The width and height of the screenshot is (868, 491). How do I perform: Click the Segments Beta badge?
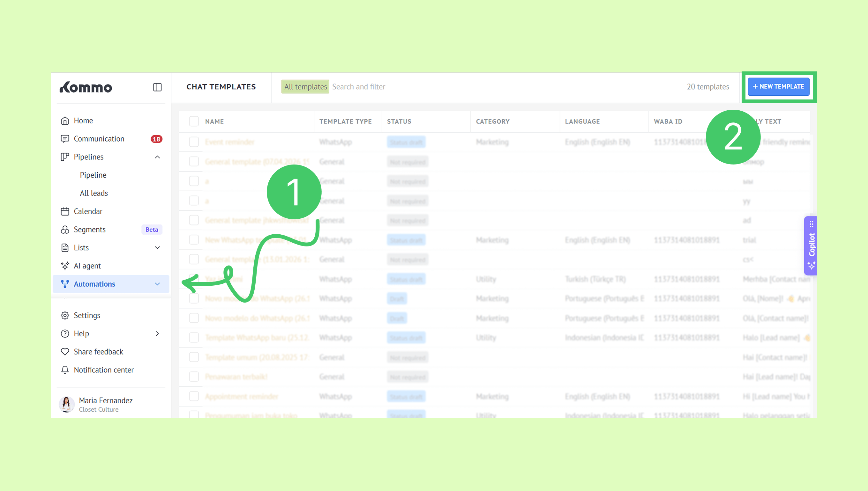152,230
